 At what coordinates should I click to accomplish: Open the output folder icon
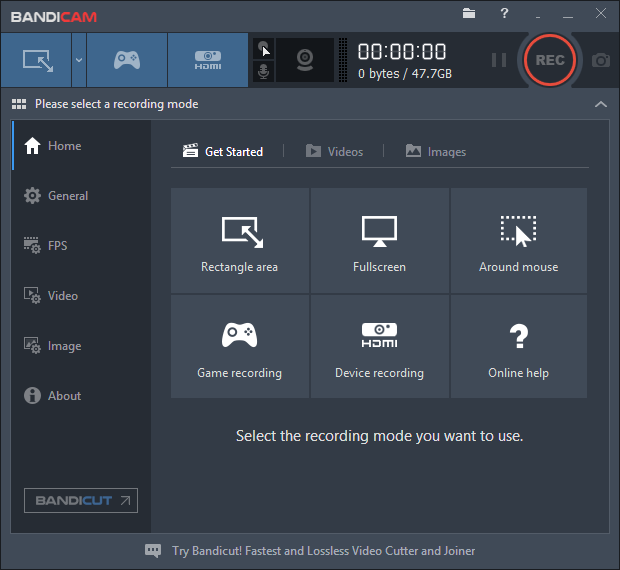[469, 13]
